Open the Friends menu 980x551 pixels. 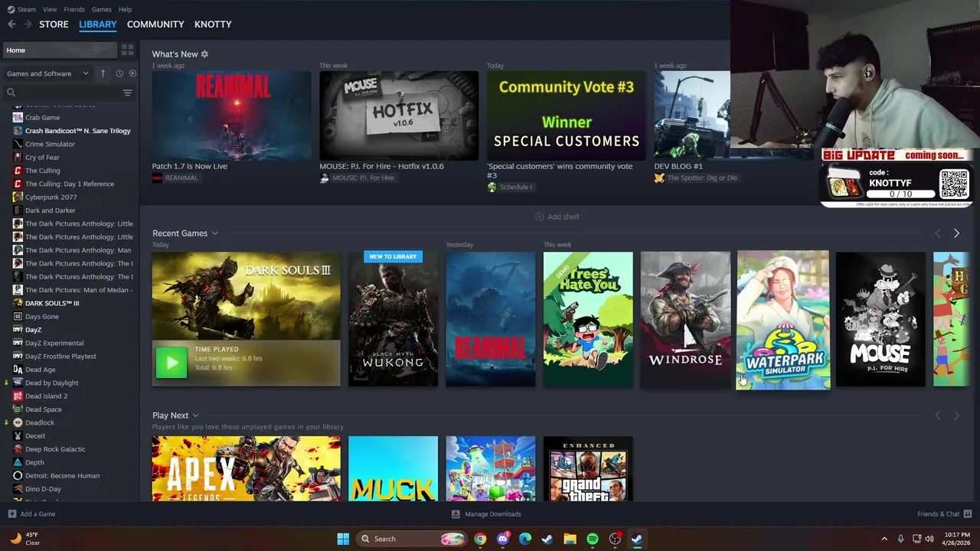(74, 9)
